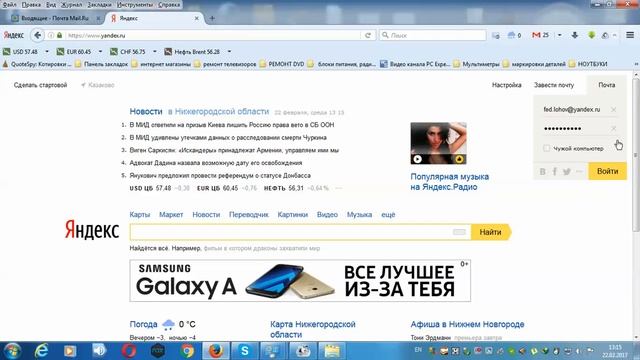Open the Правка menu
Viewport: 640px width, 360px height.
[x=31, y=5]
